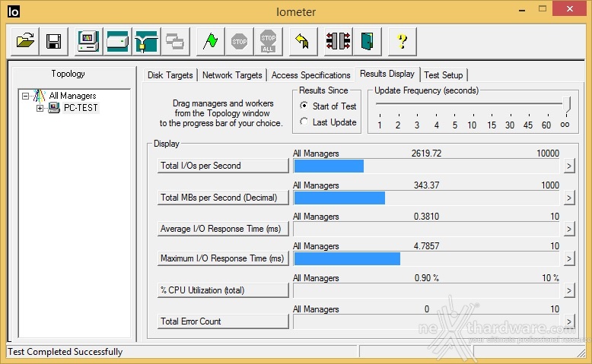Open help with the question mark icon
Screen dimensions: 592x364
(x=402, y=41)
